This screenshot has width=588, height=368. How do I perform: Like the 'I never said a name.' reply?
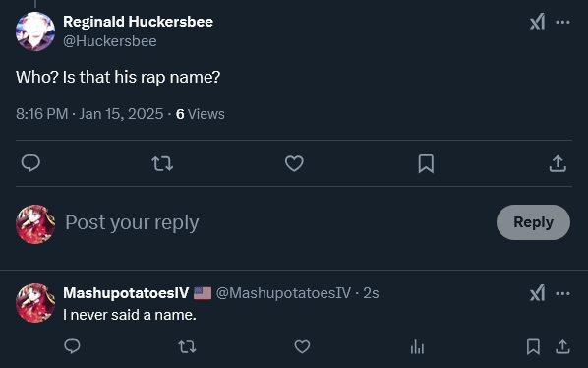point(302,346)
